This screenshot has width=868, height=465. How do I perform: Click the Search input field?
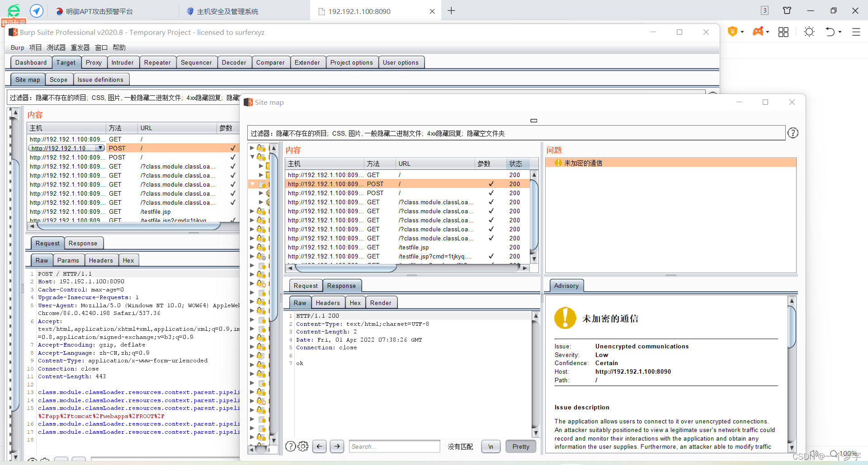[395, 446]
